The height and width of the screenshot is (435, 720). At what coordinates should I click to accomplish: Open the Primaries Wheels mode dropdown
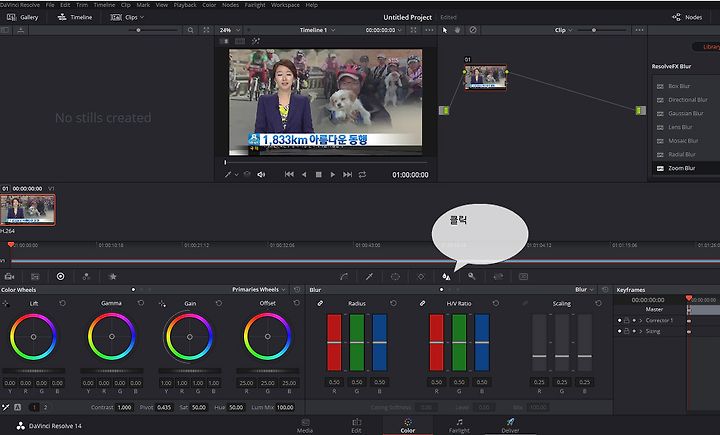pos(259,289)
